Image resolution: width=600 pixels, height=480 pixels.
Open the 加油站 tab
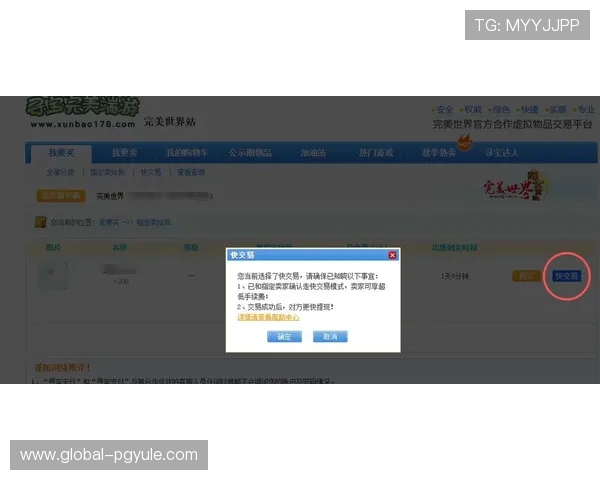[x=313, y=153]
